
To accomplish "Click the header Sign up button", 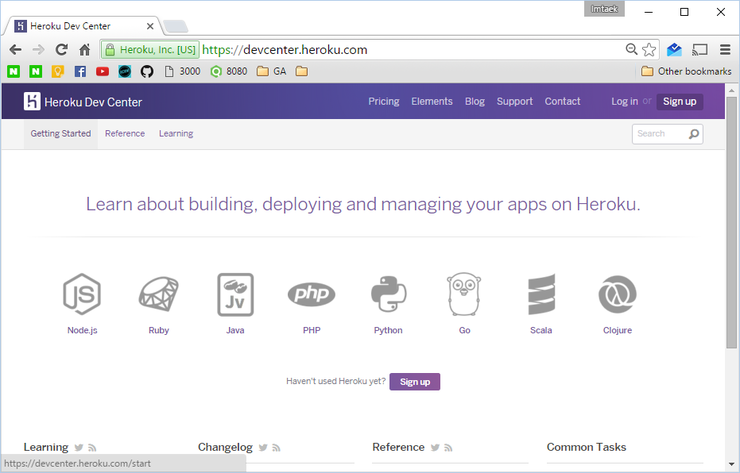I will click(x=680, y=101).
